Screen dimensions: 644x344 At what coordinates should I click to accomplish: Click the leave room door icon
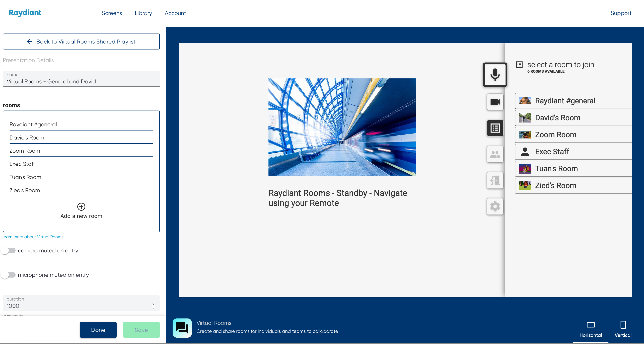pos(495,180)
